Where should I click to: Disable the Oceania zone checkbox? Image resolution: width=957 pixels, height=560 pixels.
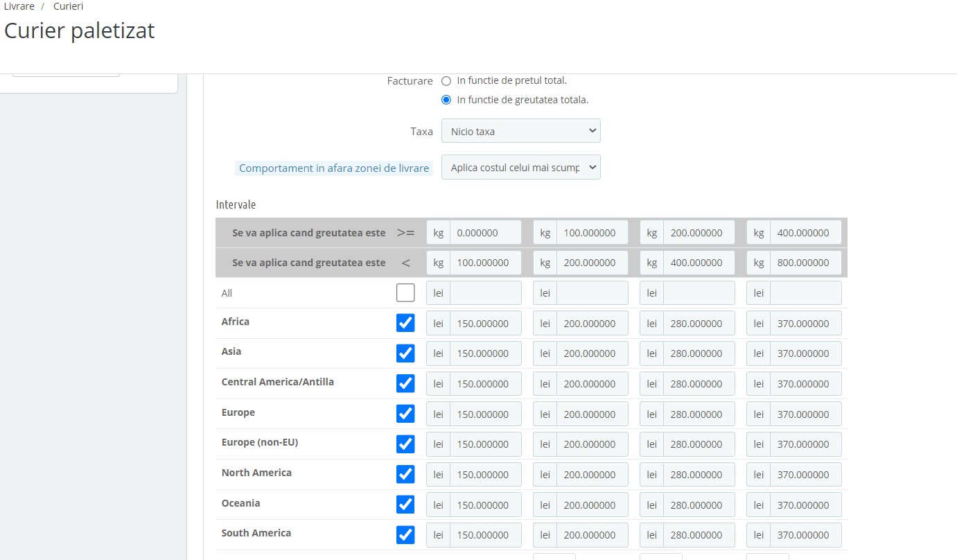tap(405, 505)
